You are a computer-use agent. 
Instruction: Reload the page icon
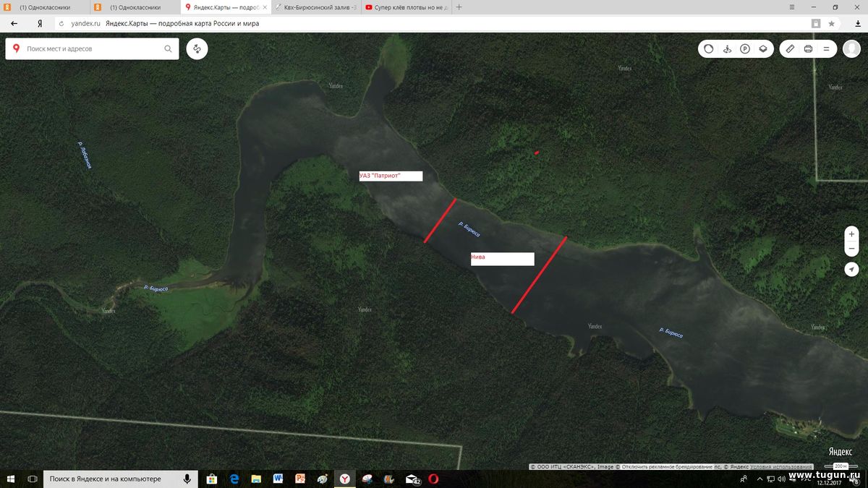(x=61, y=23)
